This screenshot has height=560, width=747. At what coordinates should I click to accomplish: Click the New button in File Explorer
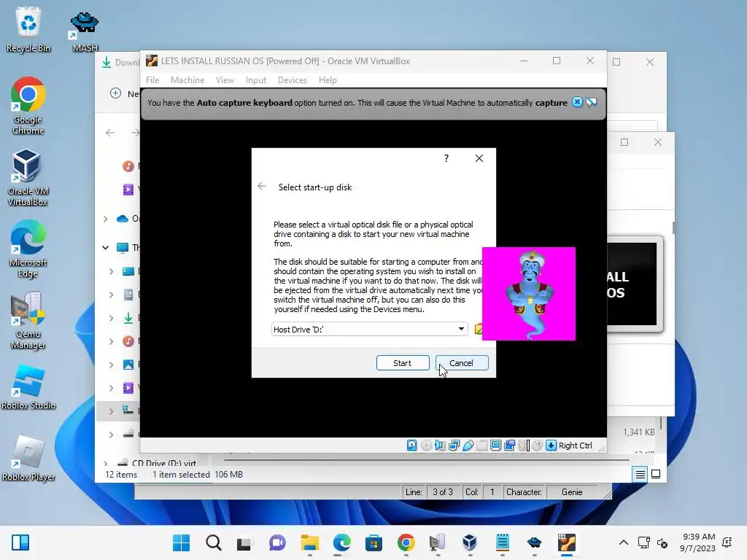[x=124, y=93]
